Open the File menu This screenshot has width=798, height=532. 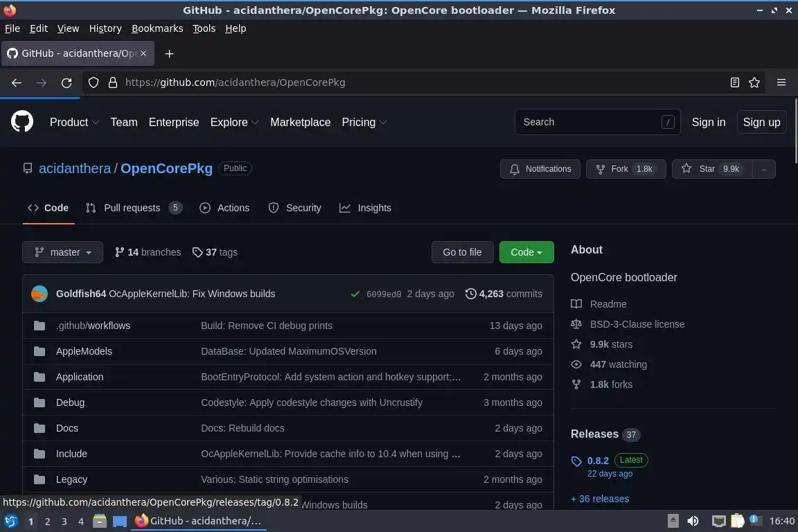tap(12, 28)
